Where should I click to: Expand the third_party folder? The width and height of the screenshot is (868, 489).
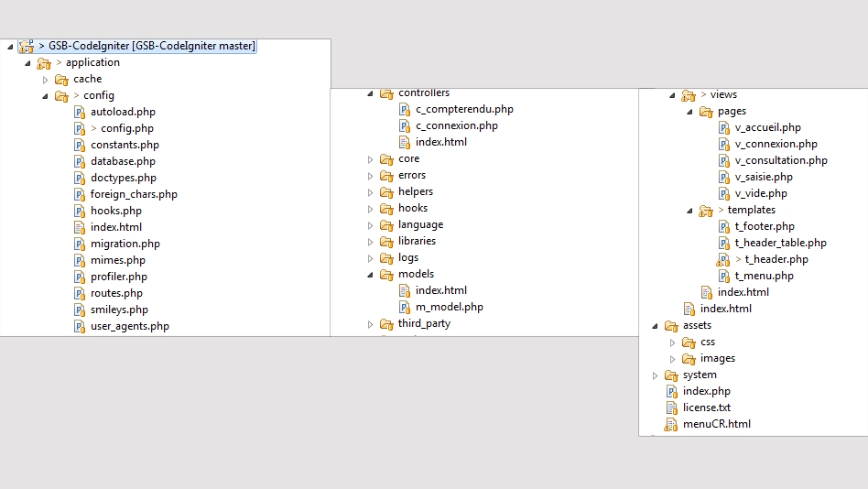370,324
